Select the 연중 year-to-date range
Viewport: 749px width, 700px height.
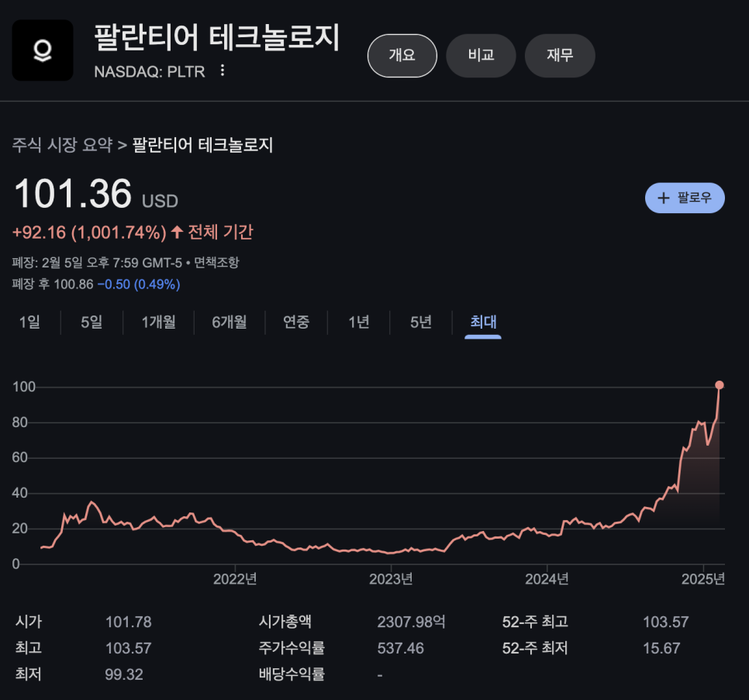point(296,322)
